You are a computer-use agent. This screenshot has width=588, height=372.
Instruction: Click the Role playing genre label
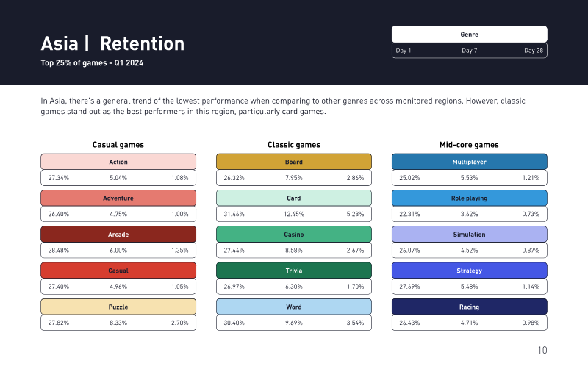(x=469, y=198)
